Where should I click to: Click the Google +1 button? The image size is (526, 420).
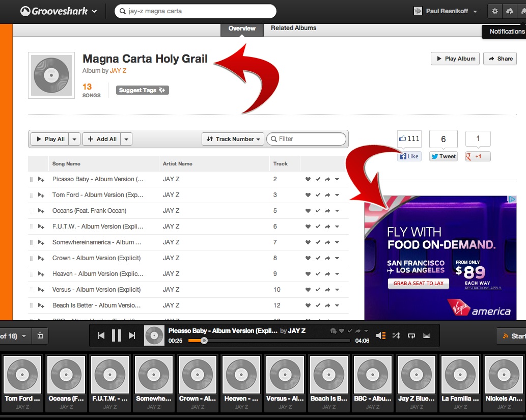click(x=478, y=156)
